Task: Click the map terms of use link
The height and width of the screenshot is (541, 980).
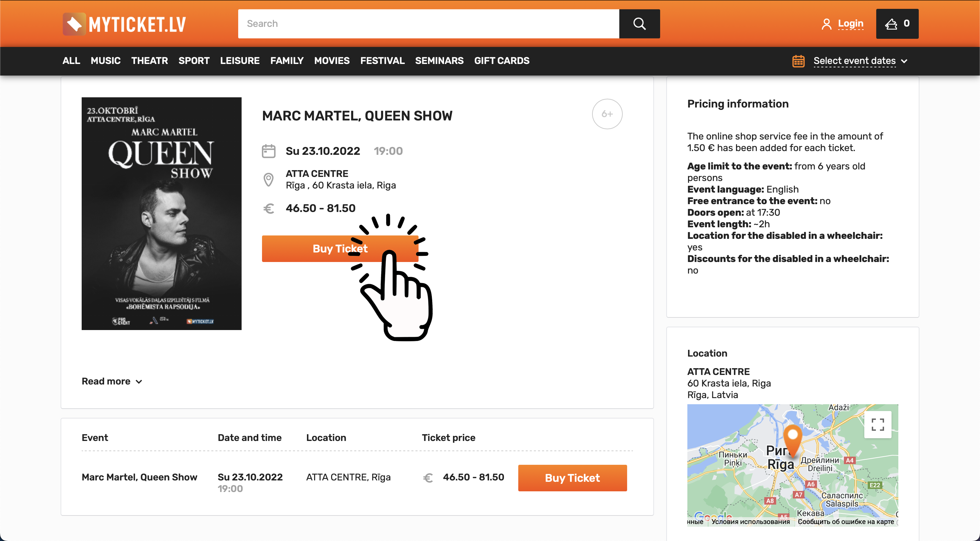Action: tap(750, 522)
